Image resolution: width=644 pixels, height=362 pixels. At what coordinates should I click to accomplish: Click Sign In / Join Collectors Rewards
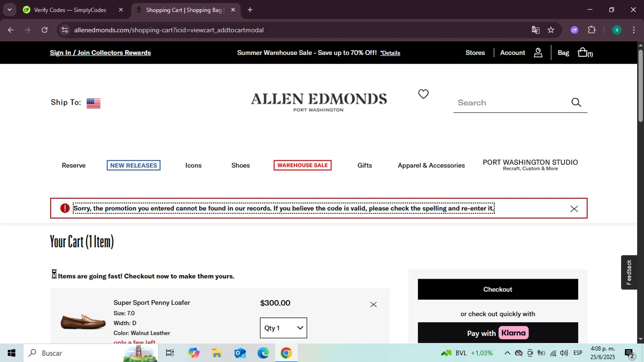pyautogui.click(x=100, y=53)
